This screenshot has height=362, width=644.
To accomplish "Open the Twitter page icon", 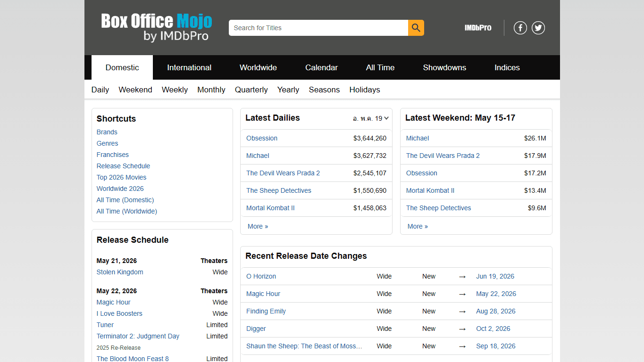I will click(x=538, y=28).
